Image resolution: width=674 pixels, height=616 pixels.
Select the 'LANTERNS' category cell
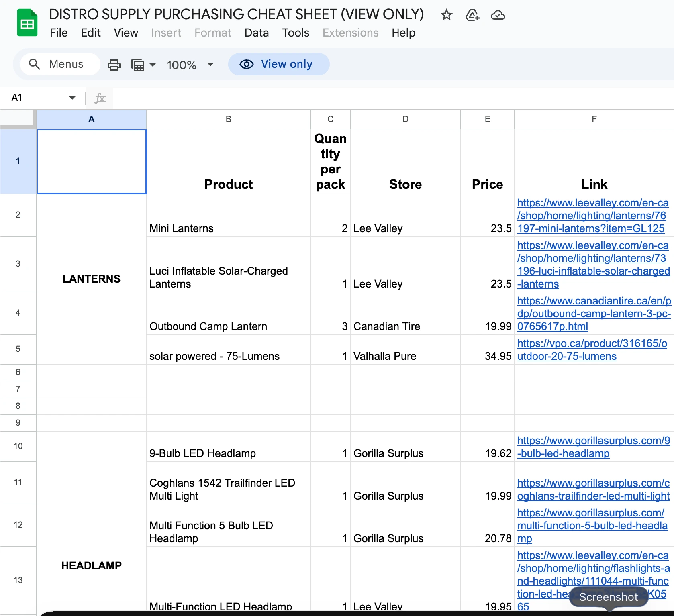click(92, 279)
